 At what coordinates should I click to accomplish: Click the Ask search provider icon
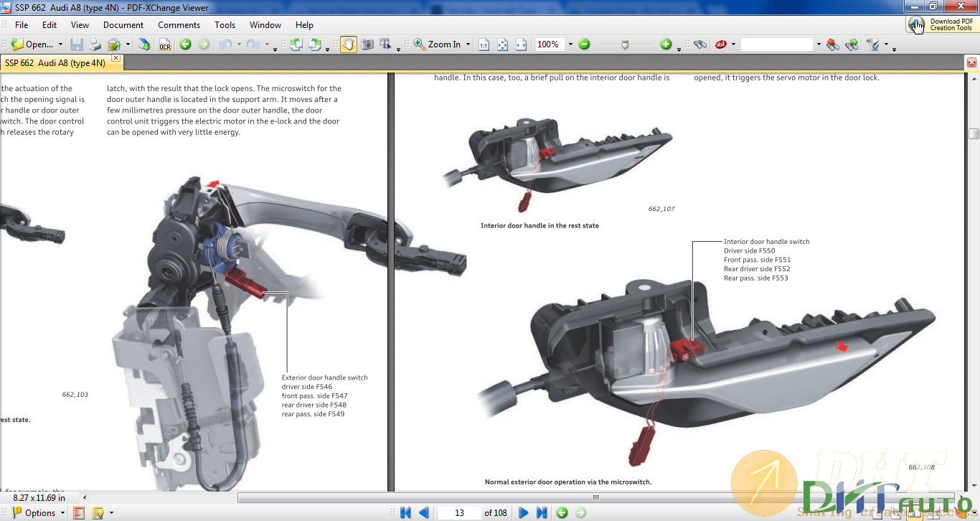(x=721, y=44)
